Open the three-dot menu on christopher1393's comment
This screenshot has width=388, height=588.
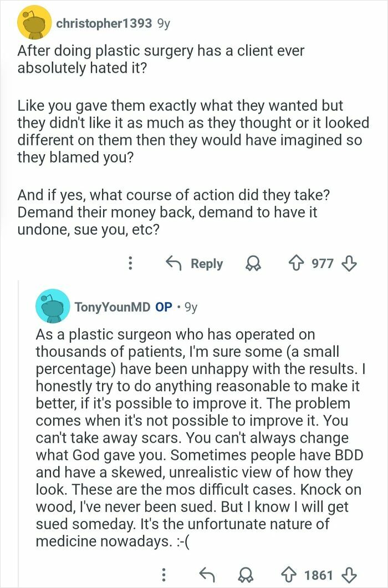[x=130, y=263]
